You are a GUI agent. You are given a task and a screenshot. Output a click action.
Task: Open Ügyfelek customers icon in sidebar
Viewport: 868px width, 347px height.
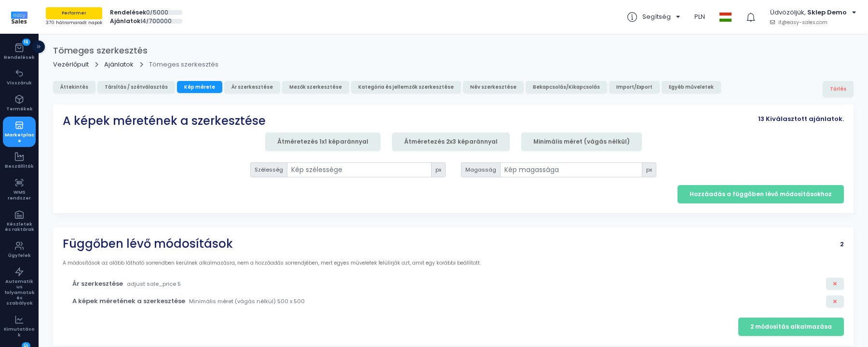pyautogui.click(x=19, y=246)
